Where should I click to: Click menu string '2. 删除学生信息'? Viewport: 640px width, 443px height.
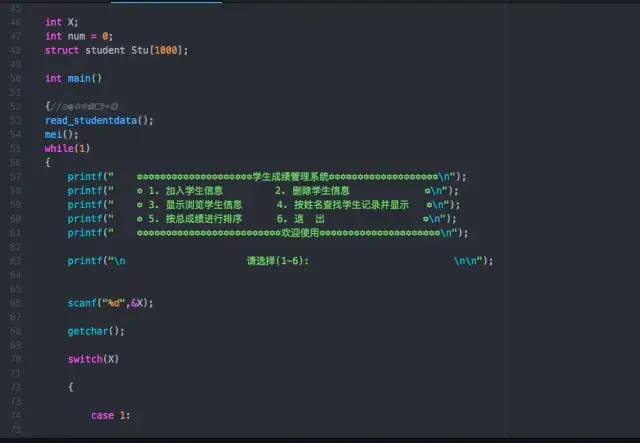(312, 191)
